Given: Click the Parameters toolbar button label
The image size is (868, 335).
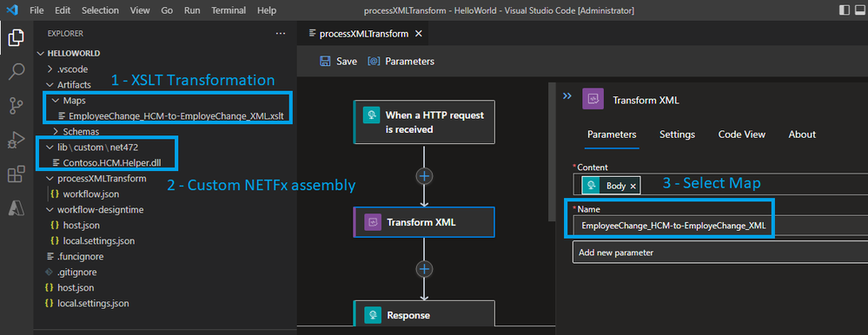Looking at the screenshot, I should [x=409, y=62].
